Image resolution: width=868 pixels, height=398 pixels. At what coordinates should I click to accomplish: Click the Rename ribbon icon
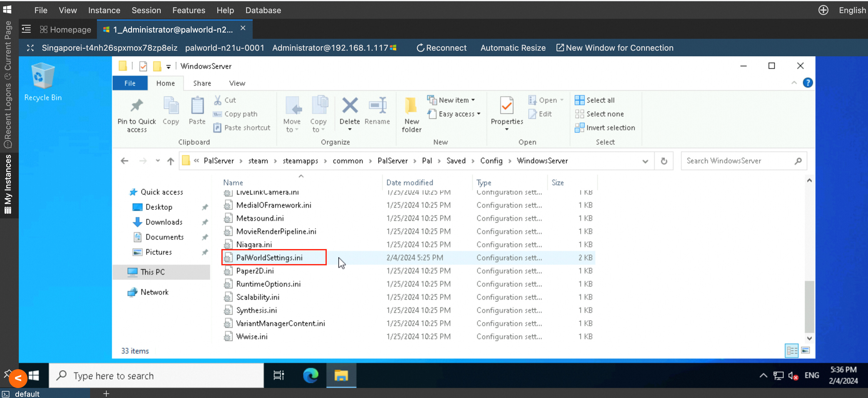(377, 105)
